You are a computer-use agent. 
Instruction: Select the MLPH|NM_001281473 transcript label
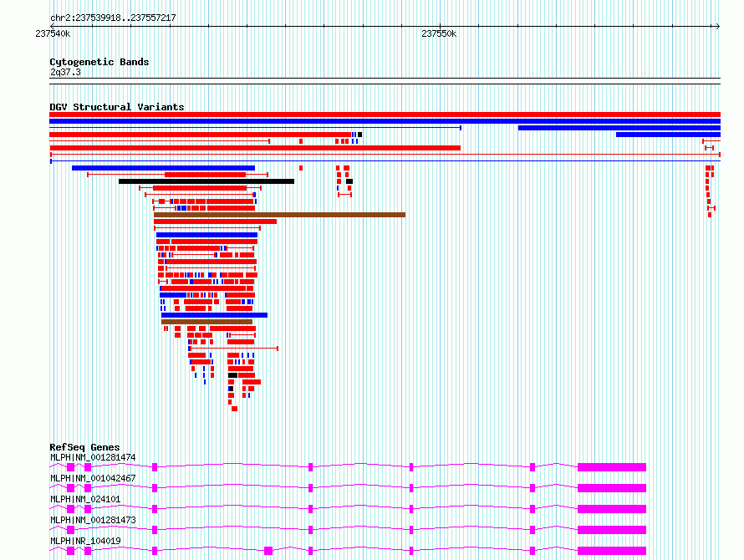(x=93, y=520)
